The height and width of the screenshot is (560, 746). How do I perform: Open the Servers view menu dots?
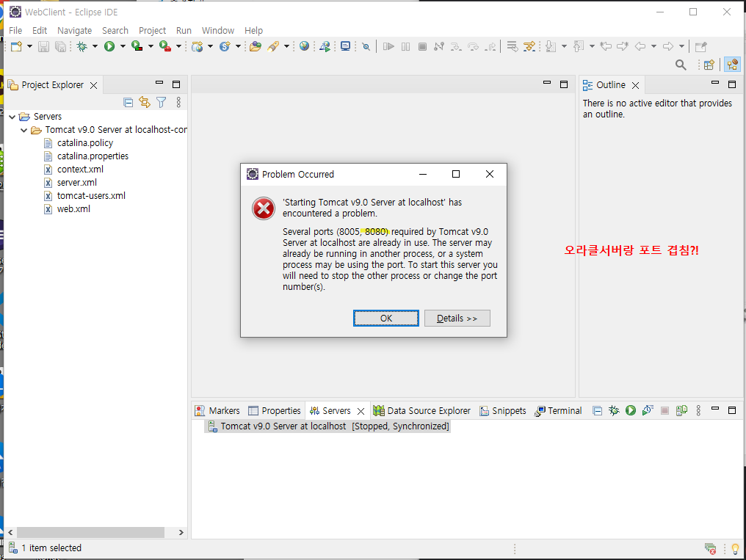click(x=698, y=410)
